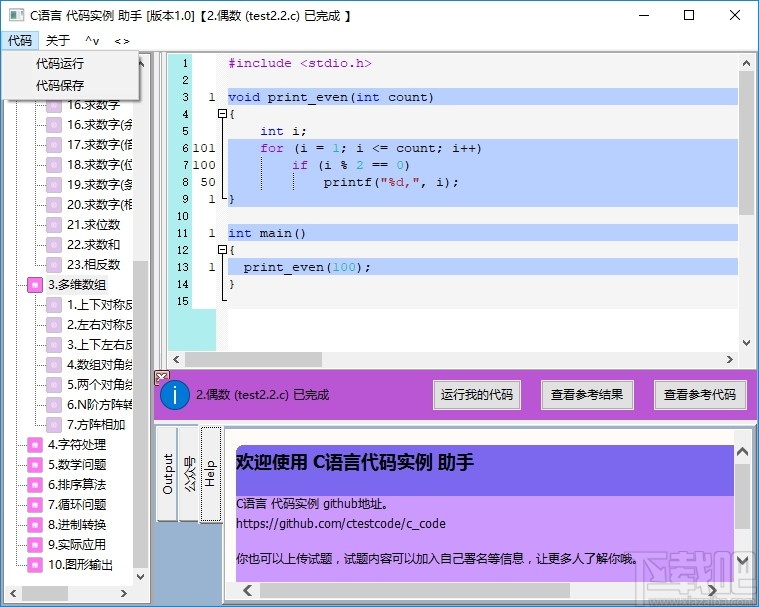This screenshot has height=607, width=759.
Task: Click the code editor scroll-right arrow
Action: click(729, 359)
